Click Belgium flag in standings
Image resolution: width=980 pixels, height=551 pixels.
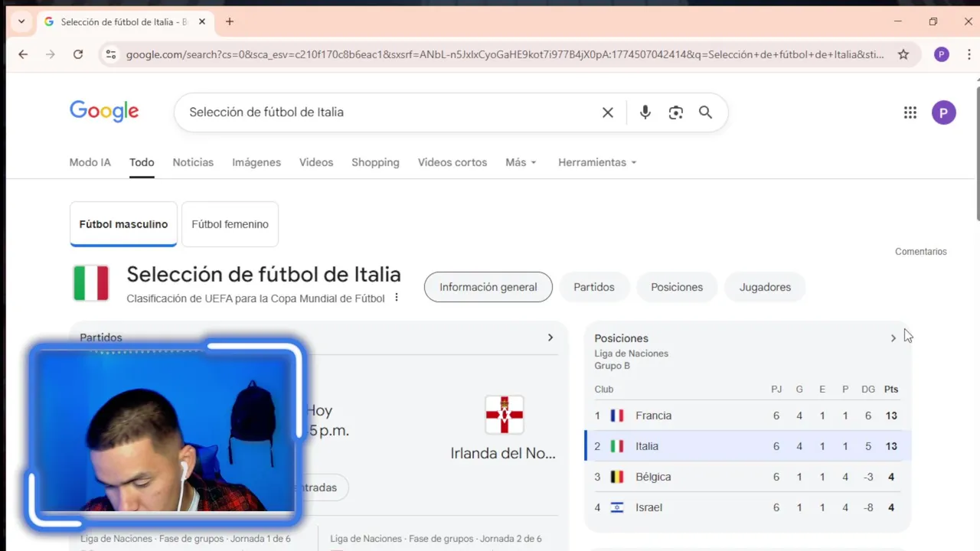[617, 477]
